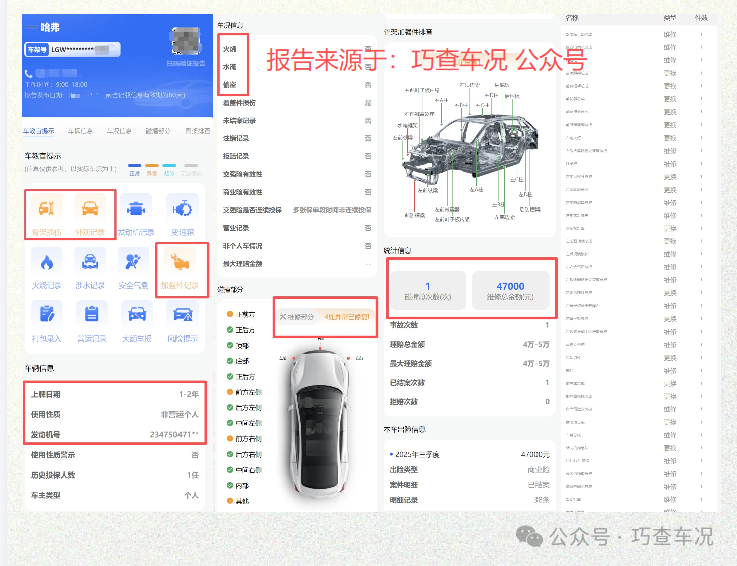Click the 车主类型 row showing 个人
Image resolution: width=737 pixels, height=566 pixels.
115,495
